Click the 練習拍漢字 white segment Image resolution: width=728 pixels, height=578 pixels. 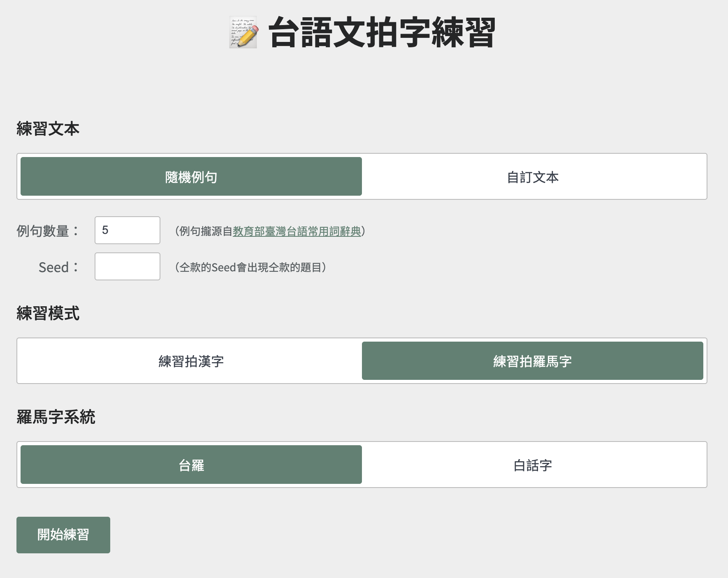(190, 361)
